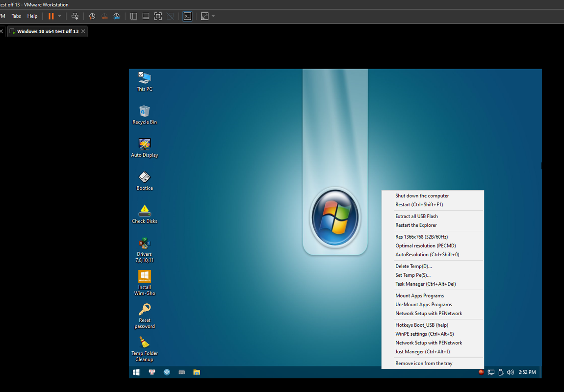Choose Just Maneger (Ctrl+Alt+J)

click(x=433, y=352)
